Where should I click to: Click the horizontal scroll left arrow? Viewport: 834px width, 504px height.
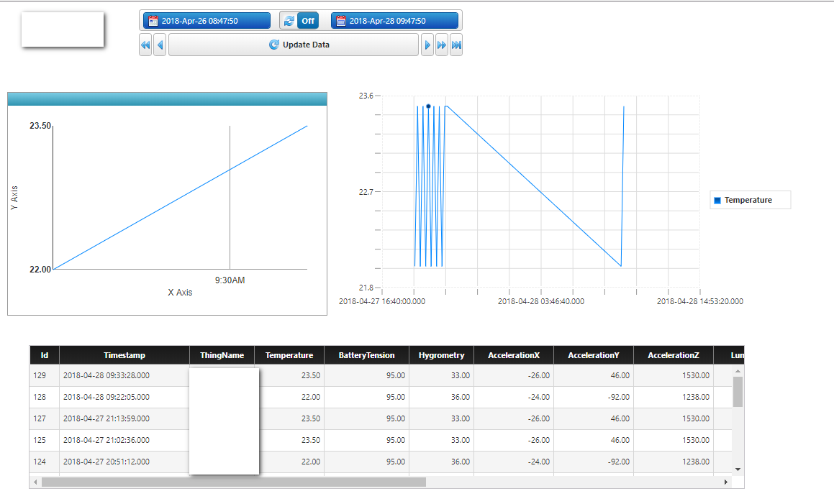pos(35,482)
